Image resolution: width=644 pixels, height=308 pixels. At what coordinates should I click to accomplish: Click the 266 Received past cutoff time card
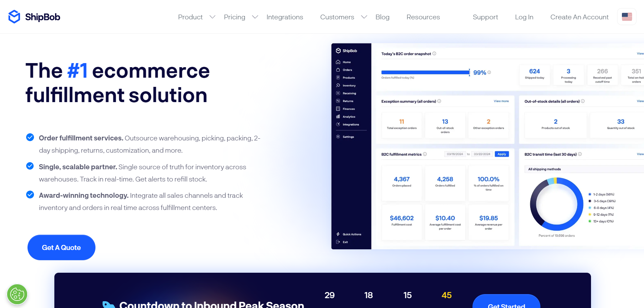(603, 75)
